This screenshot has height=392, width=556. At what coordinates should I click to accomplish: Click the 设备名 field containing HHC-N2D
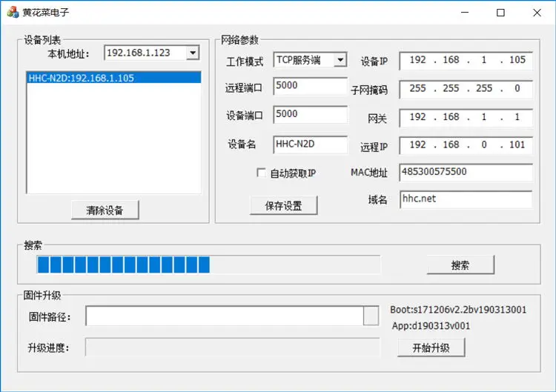pyautogui.click(x=311, y=144)
